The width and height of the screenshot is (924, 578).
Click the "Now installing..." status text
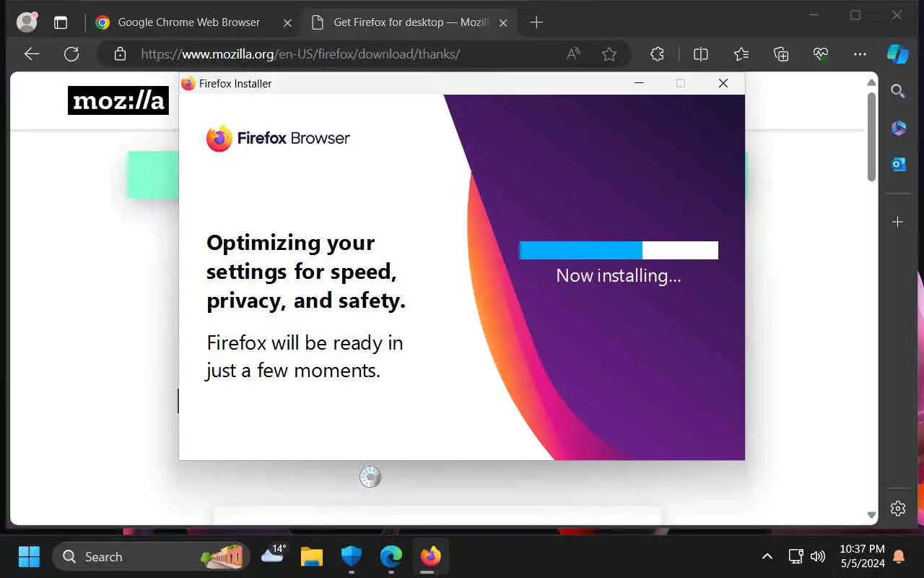coord(619,275)
